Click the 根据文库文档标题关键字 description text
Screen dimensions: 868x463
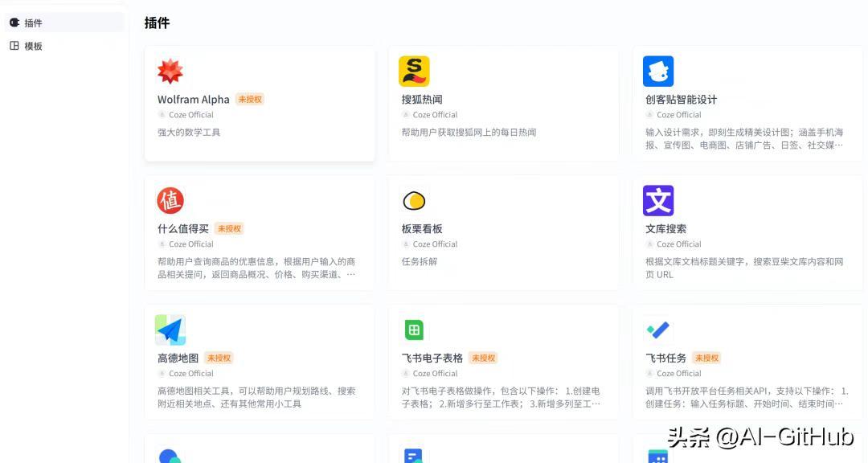(744, 268)
